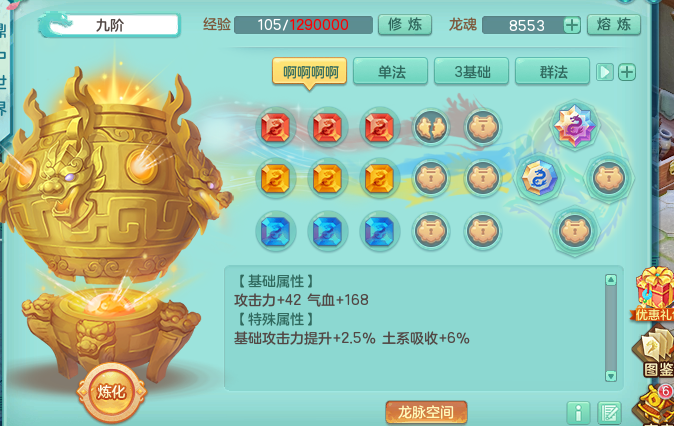Click the 熔炼 button
Viewport: 674px width, 426px height.
(614, 25)
